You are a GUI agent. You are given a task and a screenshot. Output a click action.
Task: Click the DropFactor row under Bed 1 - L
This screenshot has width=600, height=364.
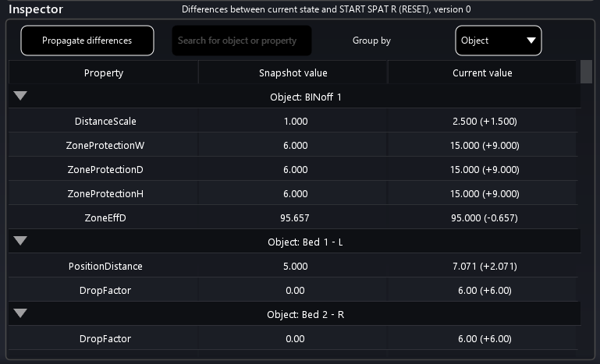[104, 291]
